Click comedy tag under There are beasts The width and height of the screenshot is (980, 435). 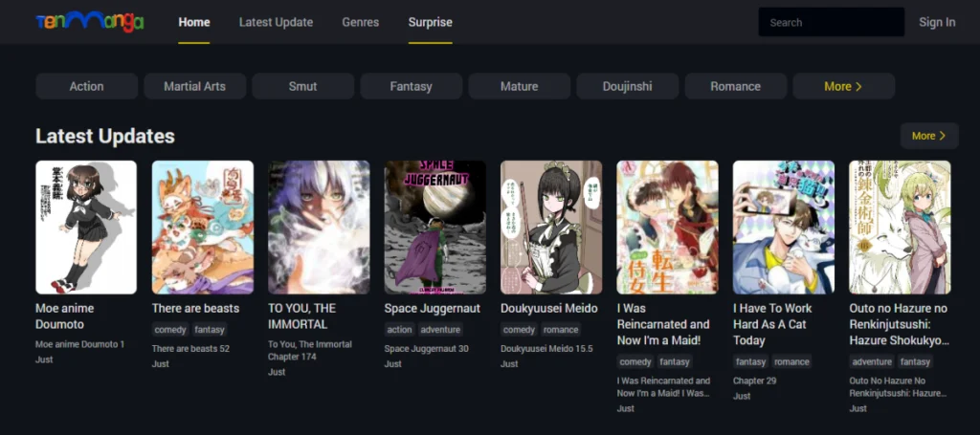[x=170, y=330]
